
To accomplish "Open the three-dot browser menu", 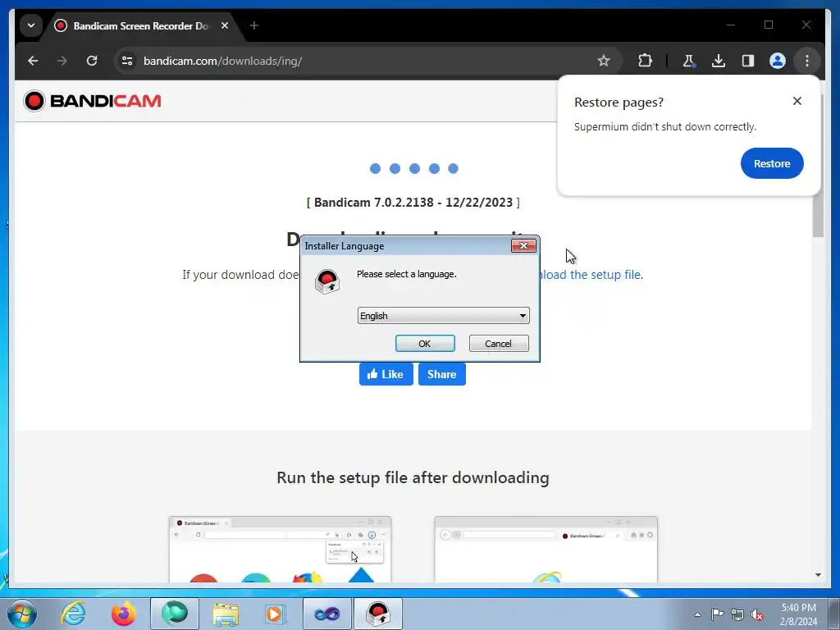I will coord(807,61).
